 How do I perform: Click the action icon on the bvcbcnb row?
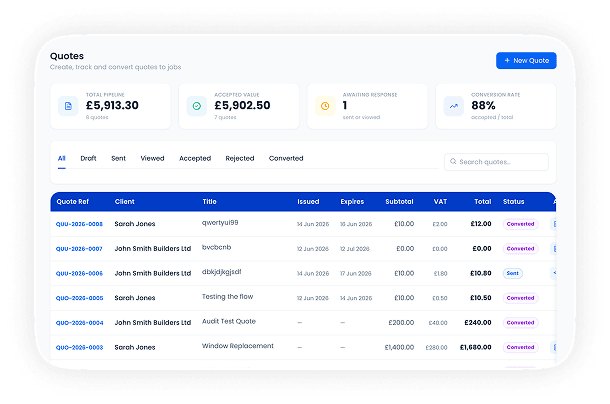click(x=554, y=248)
